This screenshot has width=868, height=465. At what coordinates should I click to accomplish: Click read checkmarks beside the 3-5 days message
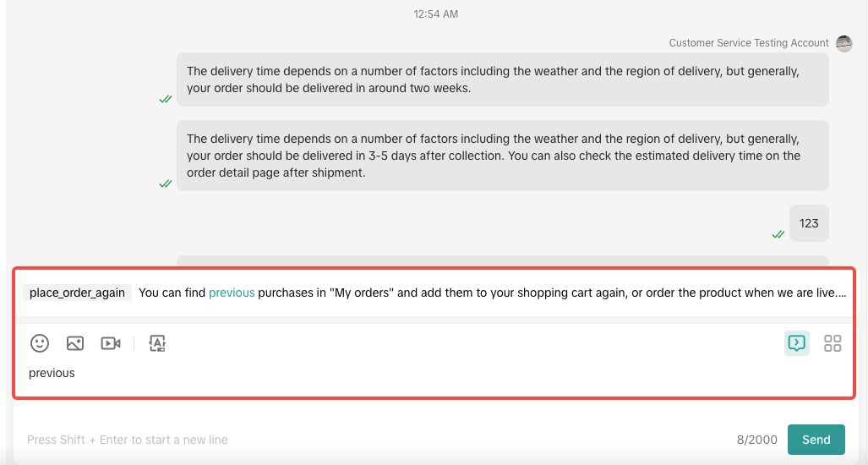[x=166, y=183]
